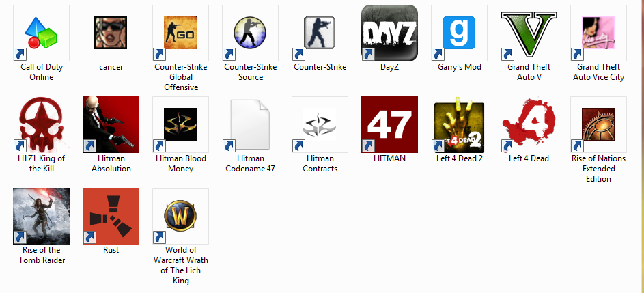Image resolution: width=644 pixels, height=293 pixels.
Task: Click the Hitman Contracts shortcut
Action: click(x=320, y=124)
